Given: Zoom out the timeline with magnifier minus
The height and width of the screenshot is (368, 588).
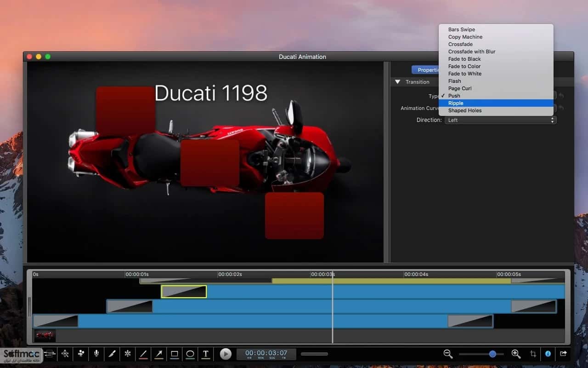Looking at the screenshot, I should [x=448, y=354].
